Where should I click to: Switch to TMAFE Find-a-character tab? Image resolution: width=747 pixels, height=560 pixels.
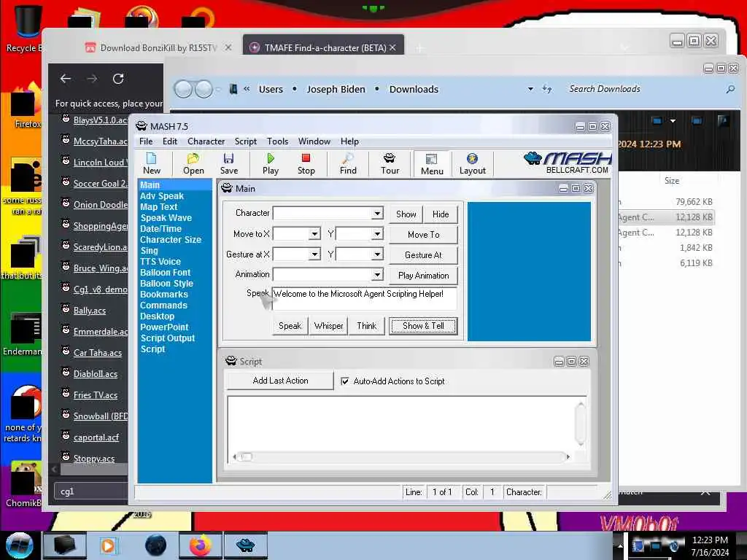click(x=323, y=47)
